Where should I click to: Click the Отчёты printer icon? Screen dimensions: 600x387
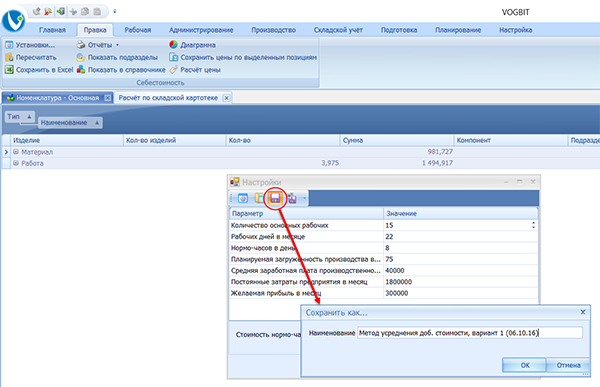pyautogui.click(x=81, y=45)
